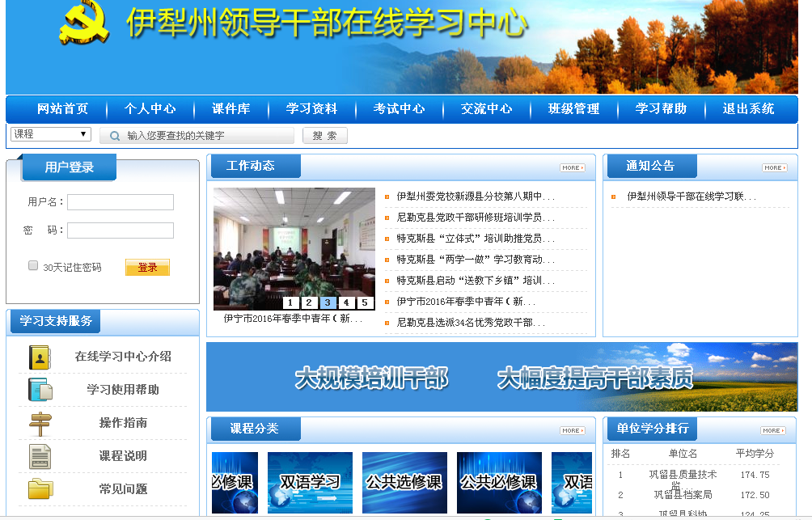This screenshot has height=520, width=812.
Task: Go to 考试中心 in navigation bar
Action: click(x=399, y=109)
